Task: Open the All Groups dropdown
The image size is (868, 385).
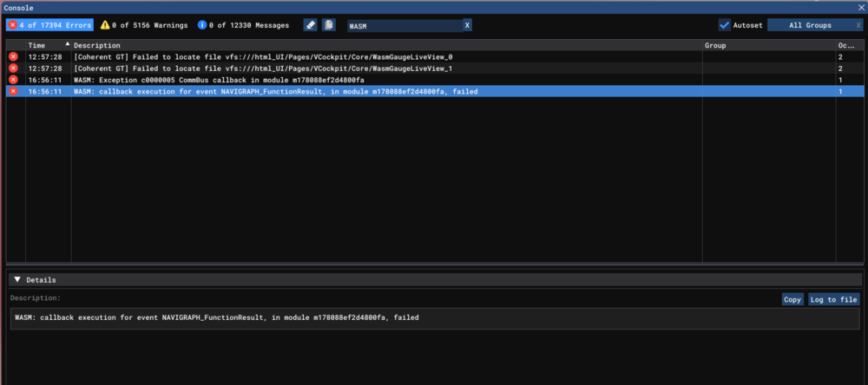Action: (807, 26)
